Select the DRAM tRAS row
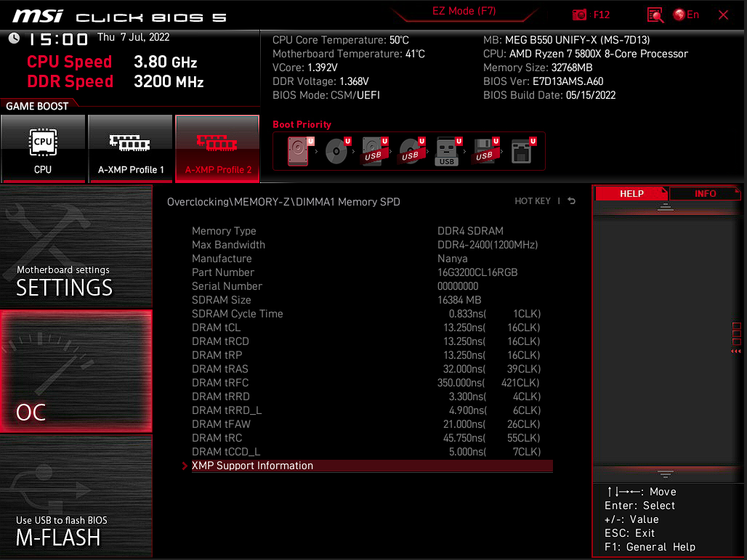Image resolution: width=747 pixels, height=560 pixels. (x=372, y=369)
